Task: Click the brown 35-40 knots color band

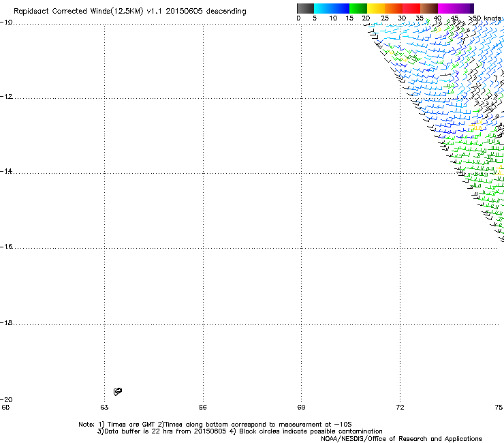Action: (x=429, y=8)
